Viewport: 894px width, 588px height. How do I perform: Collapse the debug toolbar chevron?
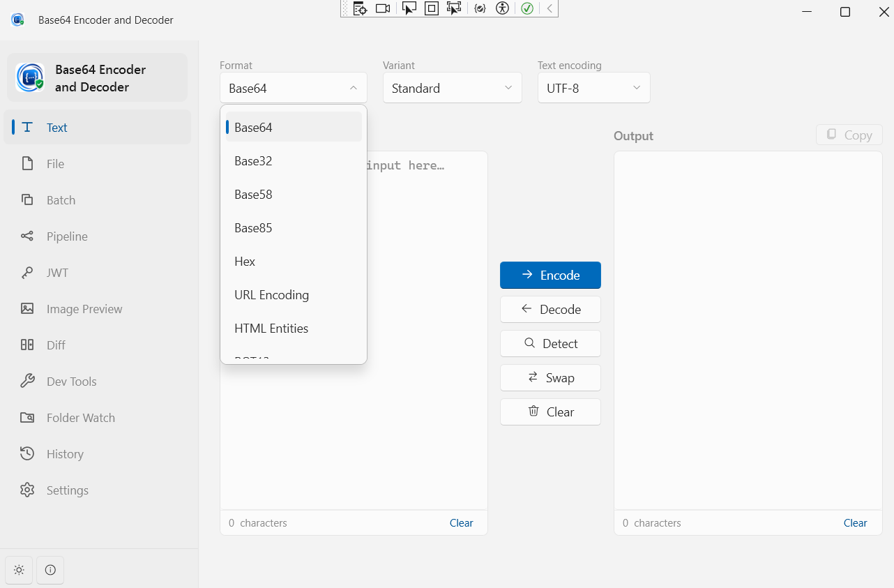550,8
